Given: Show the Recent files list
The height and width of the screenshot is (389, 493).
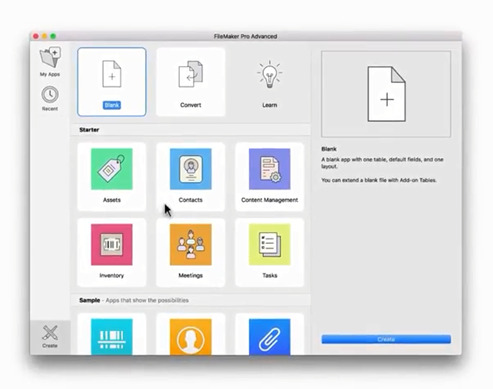Looking at the screenshot, I should pos(50,98).
